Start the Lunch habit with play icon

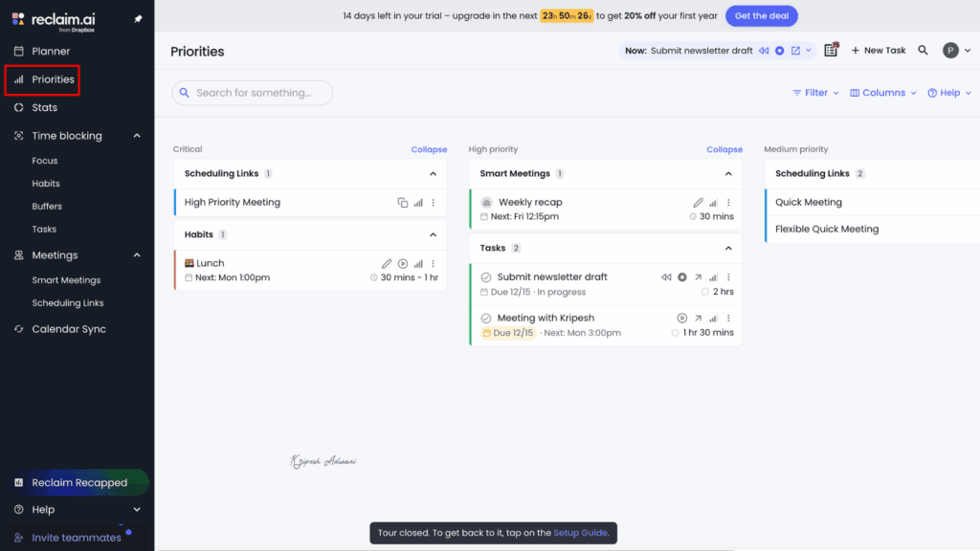403,264
